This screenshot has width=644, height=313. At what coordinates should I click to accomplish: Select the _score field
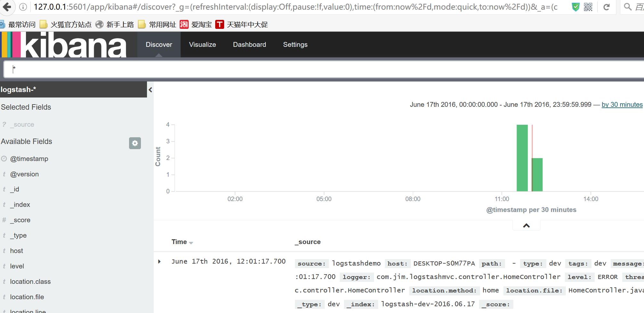pyautogui.click(x=20, y=220)
